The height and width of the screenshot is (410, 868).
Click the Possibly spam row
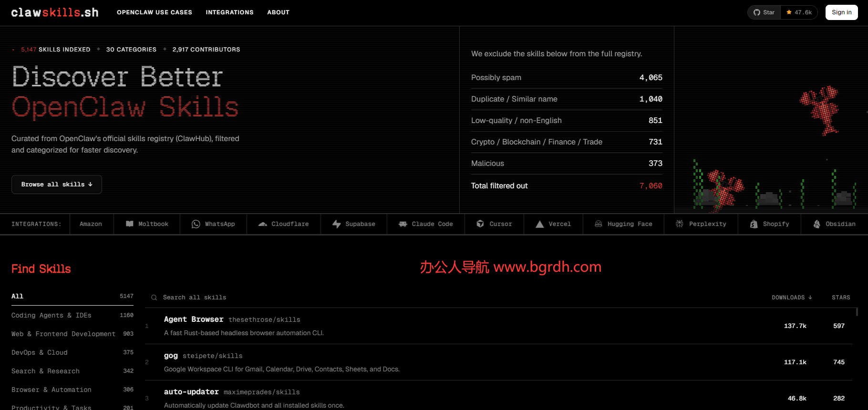click(567, 78)
